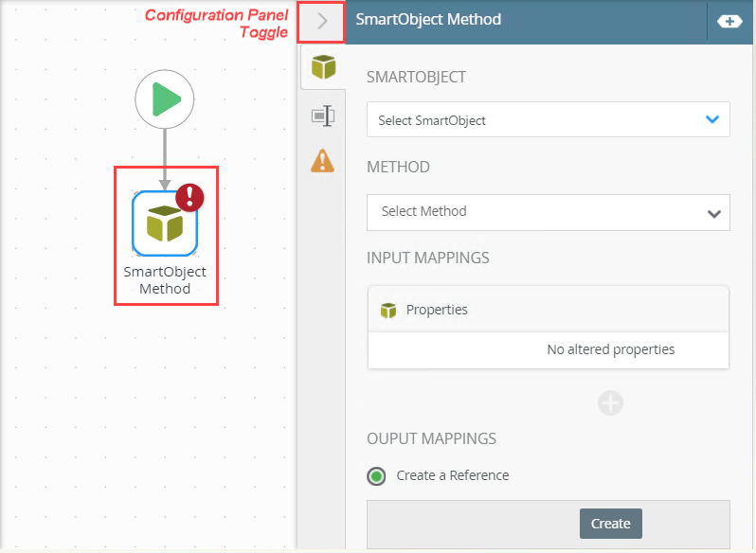Screen dimensions: 756x553
Task: Open the Properties tab in panel sidebar
Action: coord(323,116)
